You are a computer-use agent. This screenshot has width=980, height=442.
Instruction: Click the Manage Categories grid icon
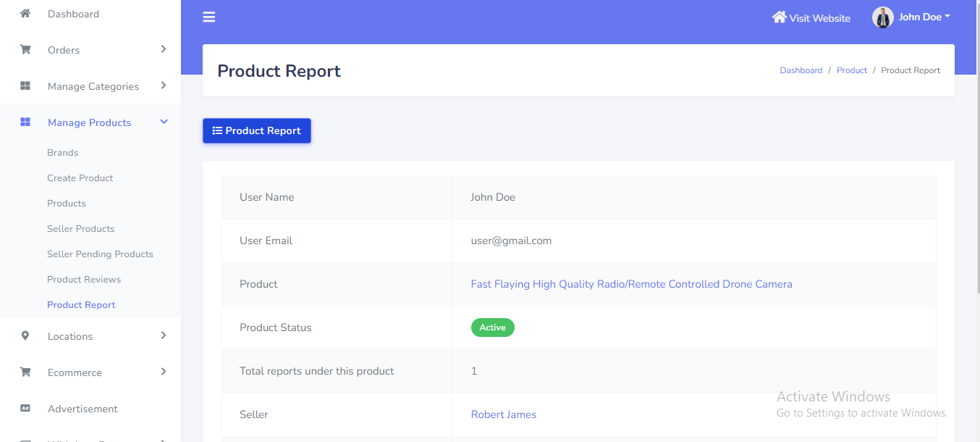(25, 86)
